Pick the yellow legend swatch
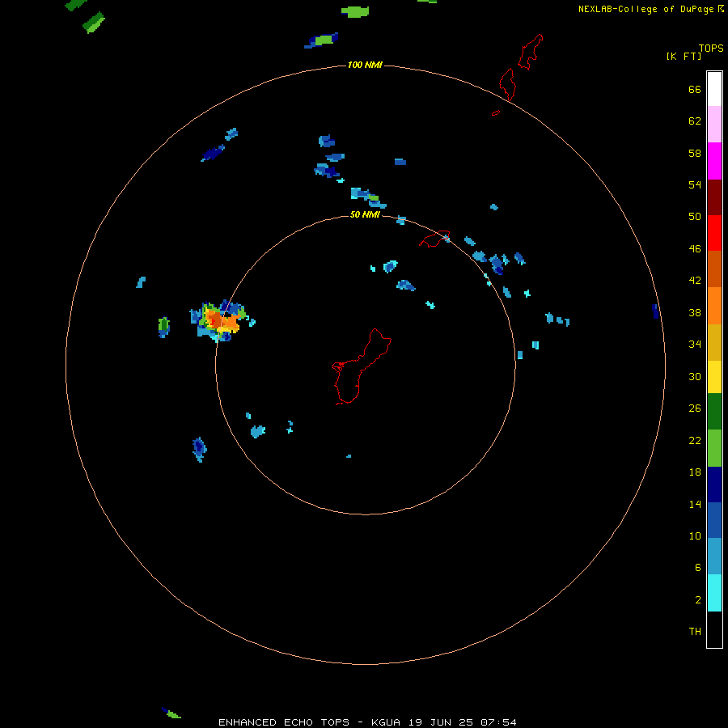The width and height of the screenshot is (728, 728). click(x=714, y=377)
